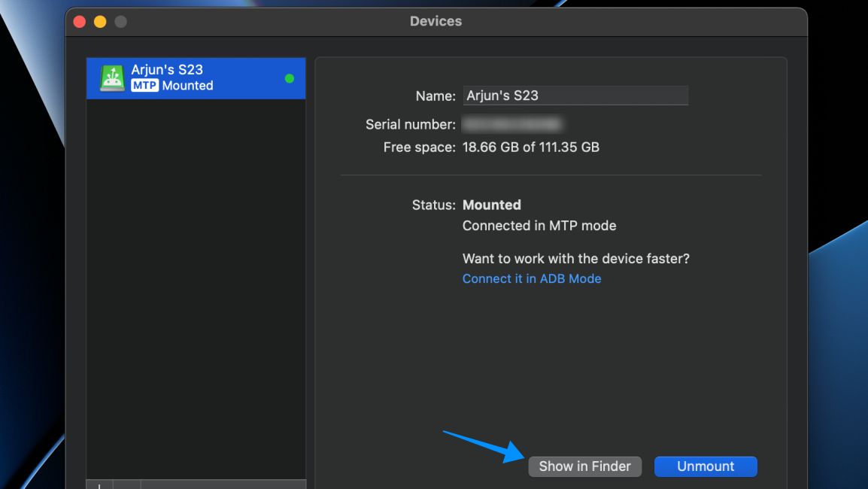Click the Status label text
This screenshot has height=489, width=868.
[x=433, y=205]
